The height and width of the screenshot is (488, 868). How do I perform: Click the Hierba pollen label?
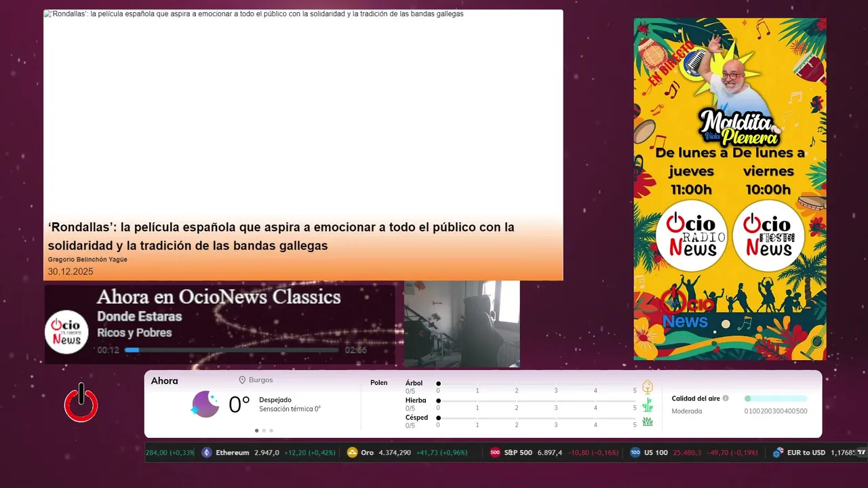pyautogui.click(x=416, y=401)
